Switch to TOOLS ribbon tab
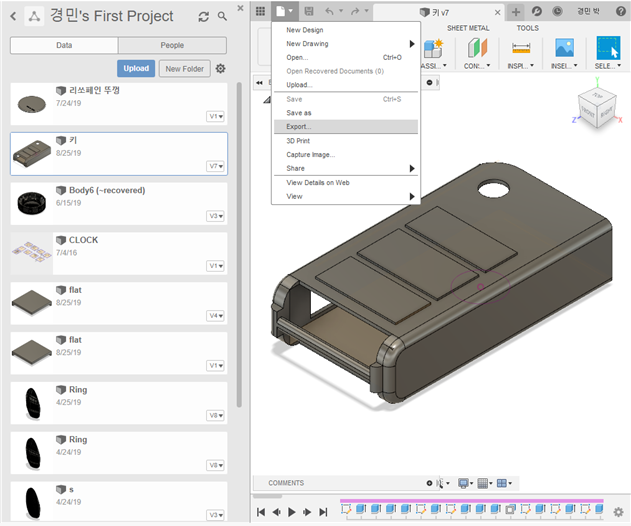 tap(527, 28)
